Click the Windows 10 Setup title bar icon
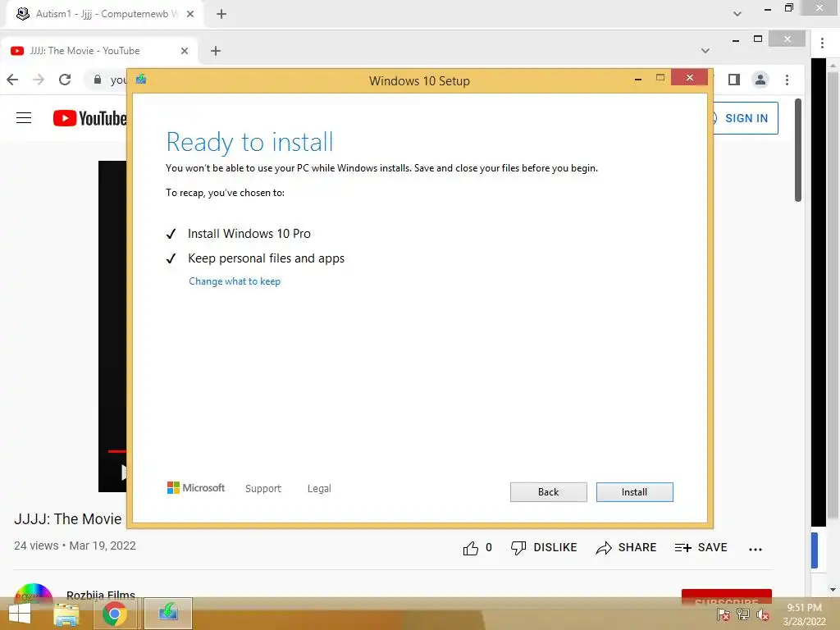 pyautogui.click(x=141, y=80)
